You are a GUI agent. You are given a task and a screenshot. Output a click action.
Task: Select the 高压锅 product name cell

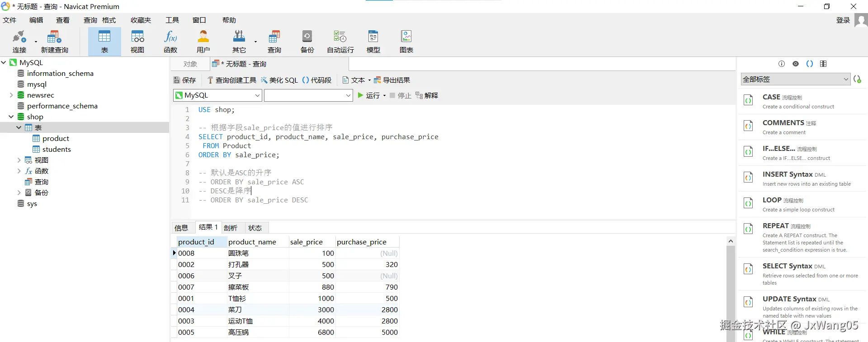(x=258, y=333)
